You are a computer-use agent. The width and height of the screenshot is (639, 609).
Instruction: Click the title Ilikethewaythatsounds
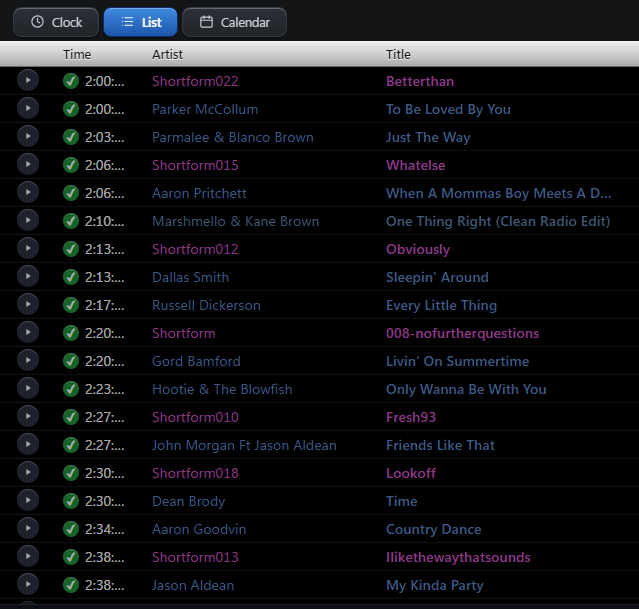[458, 557]
